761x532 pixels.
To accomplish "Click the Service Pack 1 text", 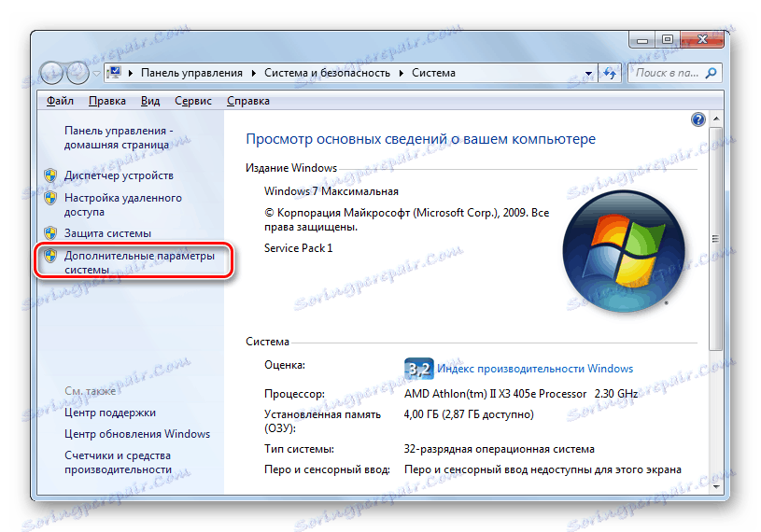I will (x=299, y=248).
